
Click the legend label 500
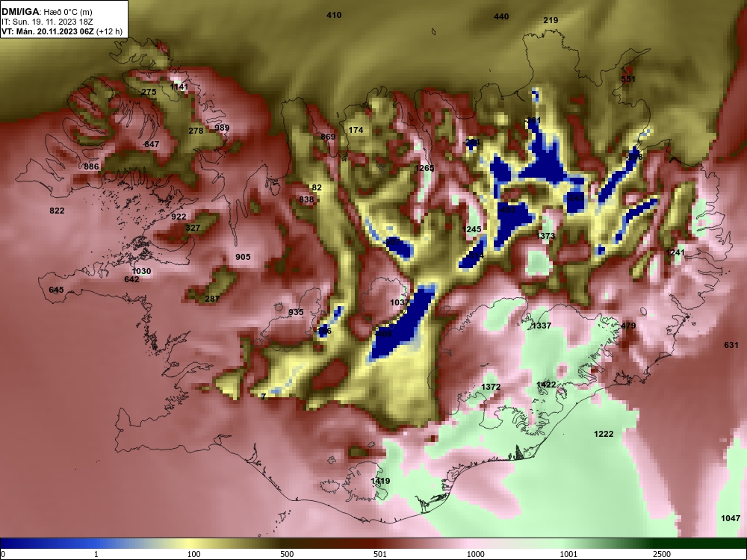tap(287, 554)
